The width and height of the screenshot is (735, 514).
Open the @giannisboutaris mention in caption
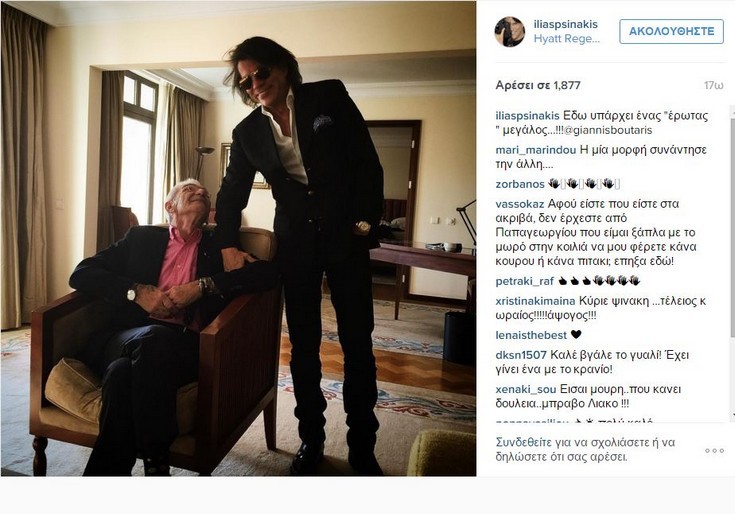tap(608, 130)
